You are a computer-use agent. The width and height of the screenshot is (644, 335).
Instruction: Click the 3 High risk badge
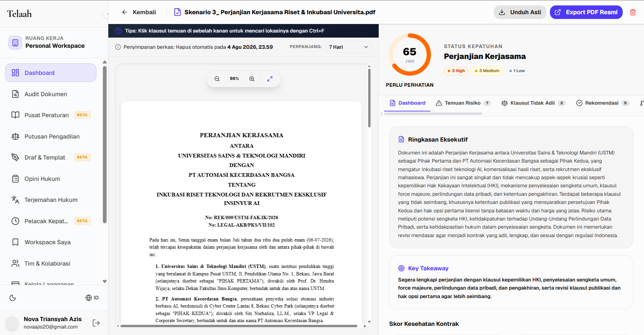click(456, 71)
